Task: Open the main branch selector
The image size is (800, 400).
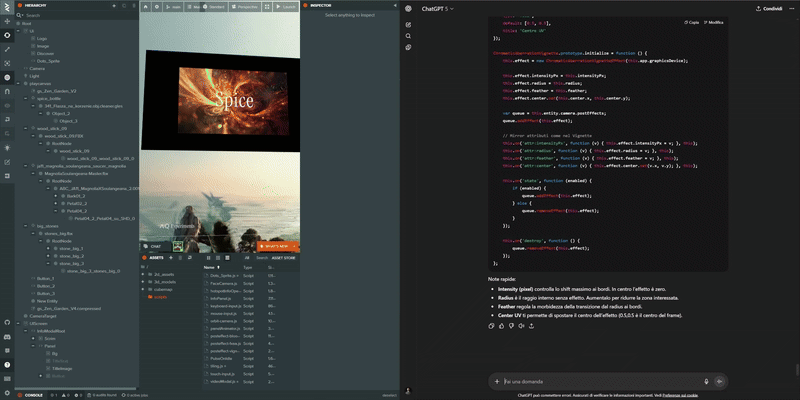Action: (173, 7)
